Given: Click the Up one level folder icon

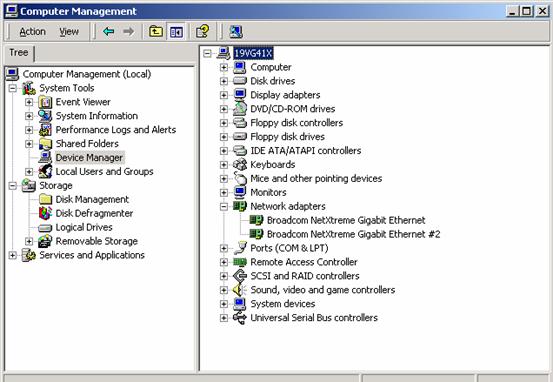Looking at the screenshot, I should (x=156, y=32).
